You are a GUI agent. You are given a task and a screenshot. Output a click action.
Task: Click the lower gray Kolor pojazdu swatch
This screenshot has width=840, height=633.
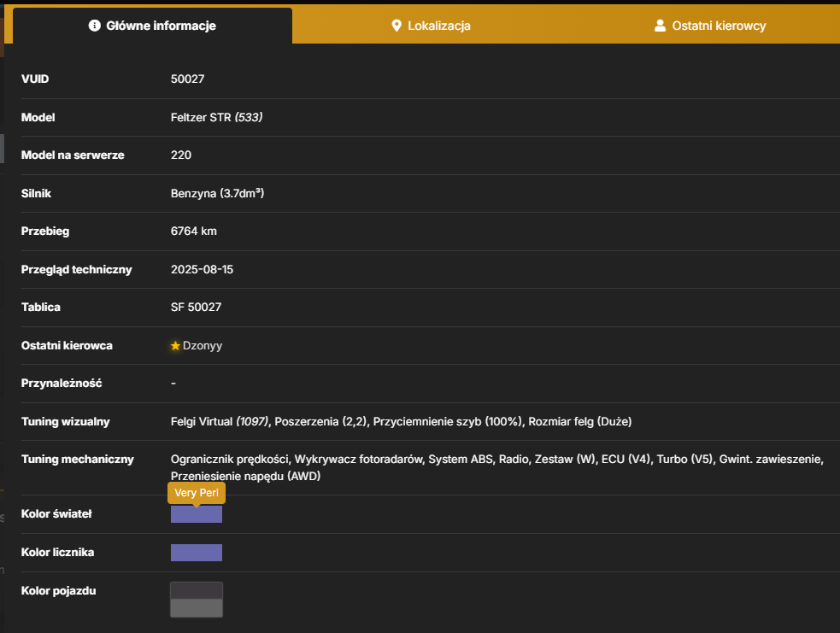tap(197, 608)
